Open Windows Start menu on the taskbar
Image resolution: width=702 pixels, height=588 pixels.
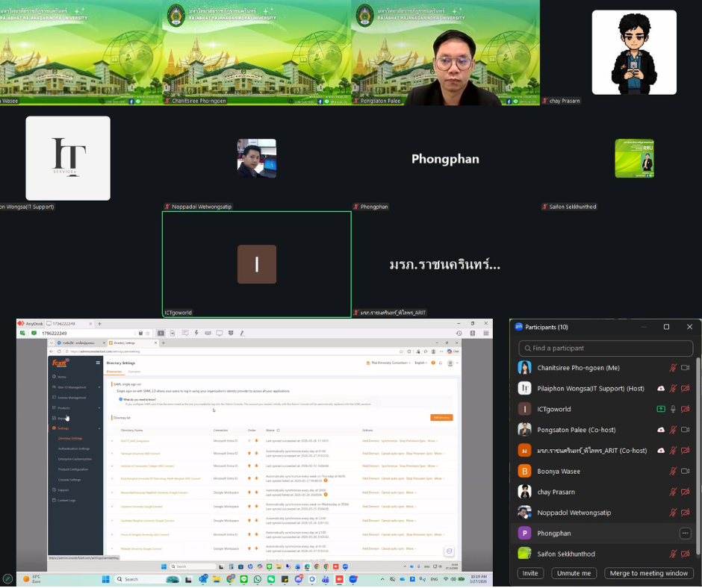pyautogui.click(x=105, y=579)
